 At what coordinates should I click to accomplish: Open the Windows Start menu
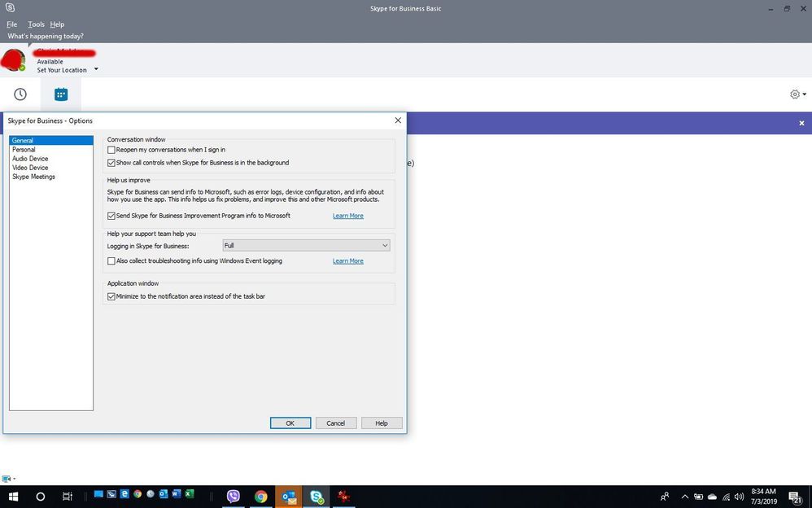tap(13, 497)
